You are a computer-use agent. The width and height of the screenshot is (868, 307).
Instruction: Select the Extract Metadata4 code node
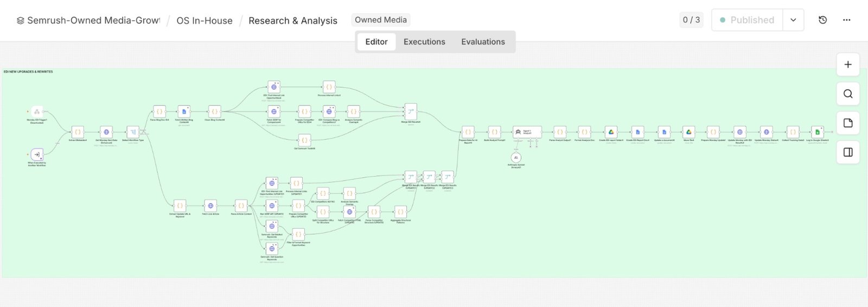(78, 132)
